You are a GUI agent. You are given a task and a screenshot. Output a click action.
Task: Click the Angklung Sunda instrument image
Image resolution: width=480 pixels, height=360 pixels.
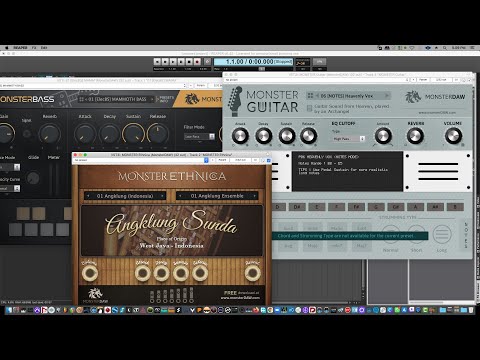(172, 230)
